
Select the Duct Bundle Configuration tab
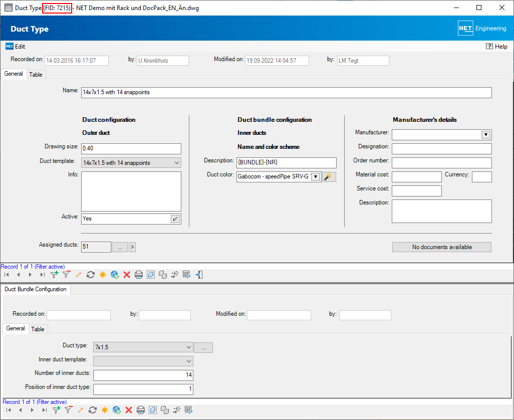coord(36,289)
